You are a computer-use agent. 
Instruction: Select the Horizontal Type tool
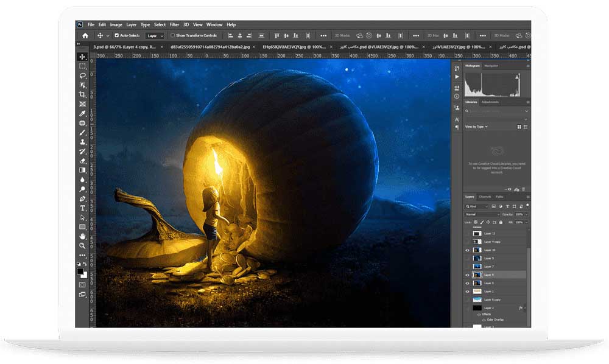tap(82, 208)
